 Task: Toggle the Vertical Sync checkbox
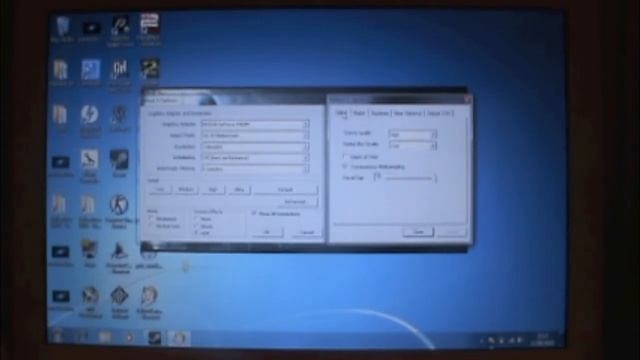coord(151,226)
